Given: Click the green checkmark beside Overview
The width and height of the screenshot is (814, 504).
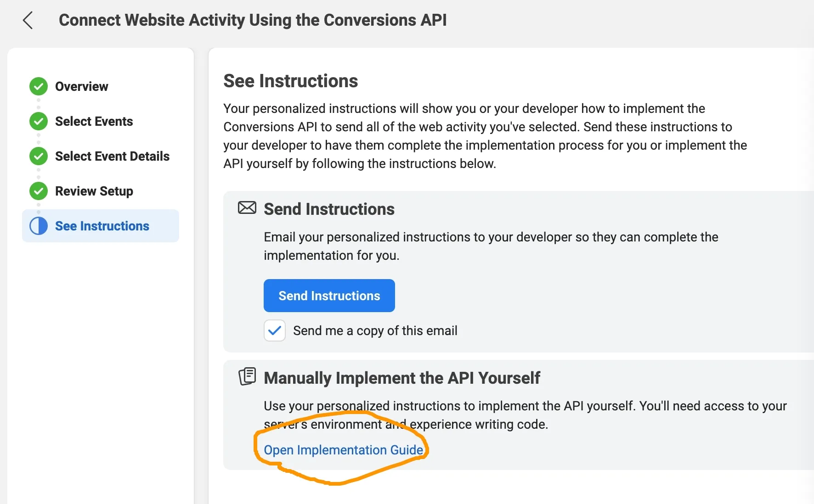Looking at the screenshot, I should click(39, 86).
